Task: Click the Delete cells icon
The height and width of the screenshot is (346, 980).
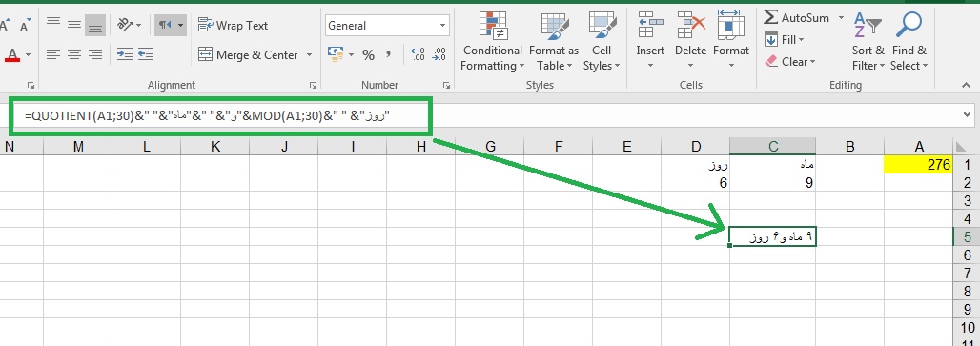Action: tap(690, 26)
